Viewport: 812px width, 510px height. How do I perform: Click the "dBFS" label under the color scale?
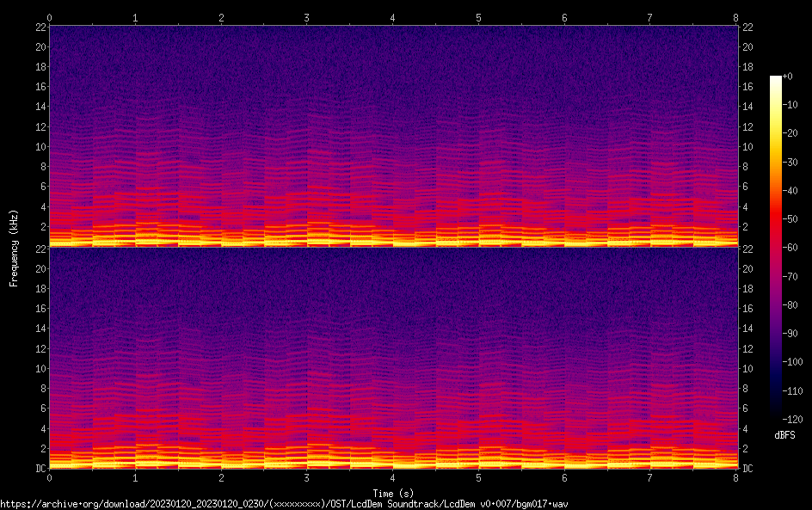(784, 435)
